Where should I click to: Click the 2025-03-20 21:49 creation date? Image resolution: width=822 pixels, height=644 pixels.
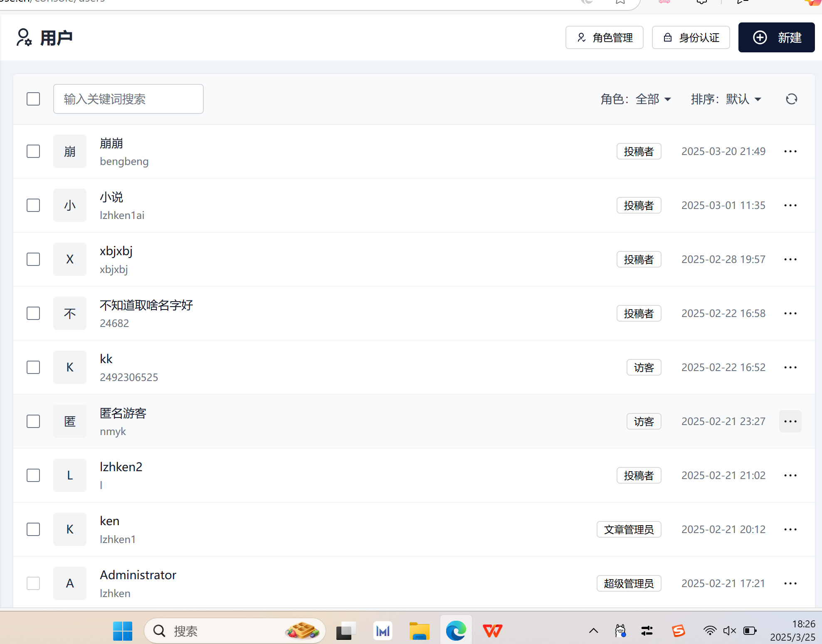pos(723,151)
